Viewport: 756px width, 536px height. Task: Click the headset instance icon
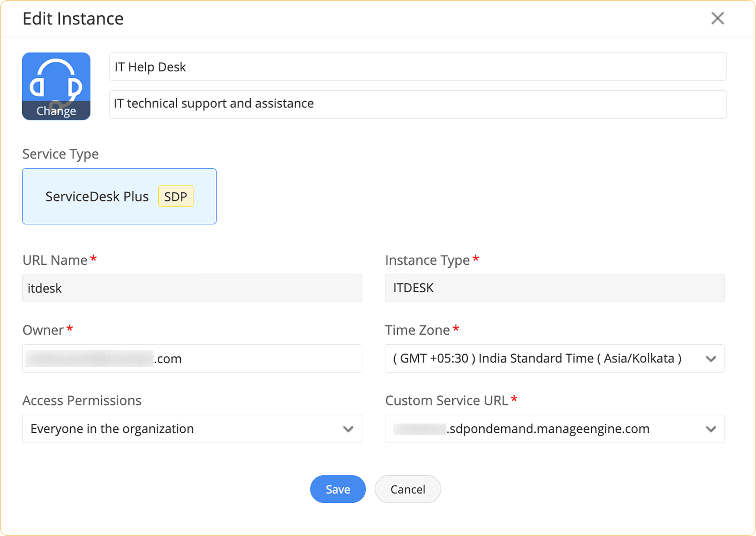tap(56, 77)
